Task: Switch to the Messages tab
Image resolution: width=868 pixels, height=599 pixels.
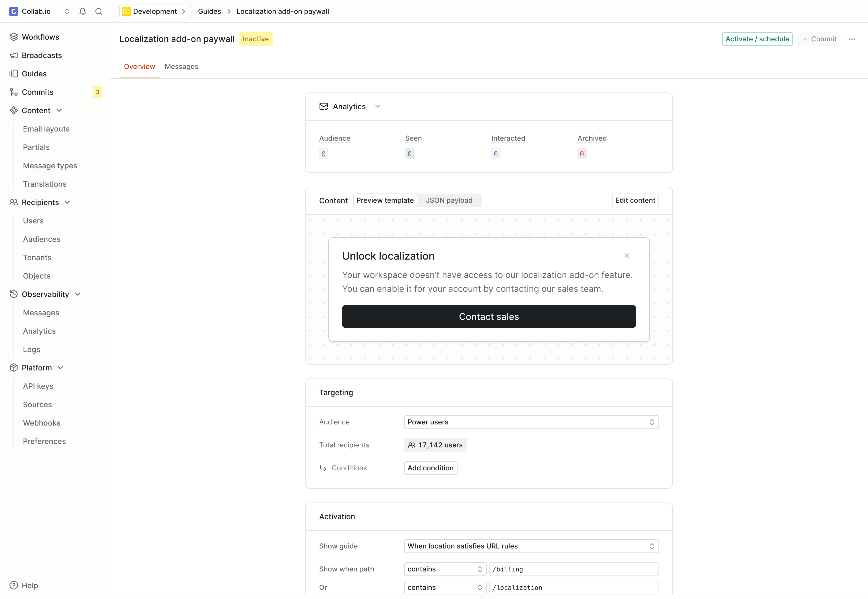Action: (181, 66)
